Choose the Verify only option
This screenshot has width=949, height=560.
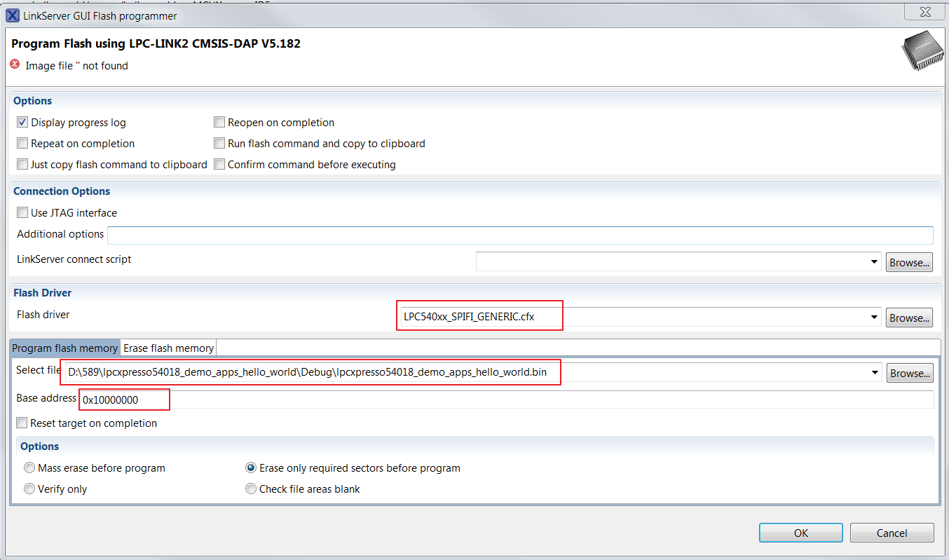(x=29, y=489)
